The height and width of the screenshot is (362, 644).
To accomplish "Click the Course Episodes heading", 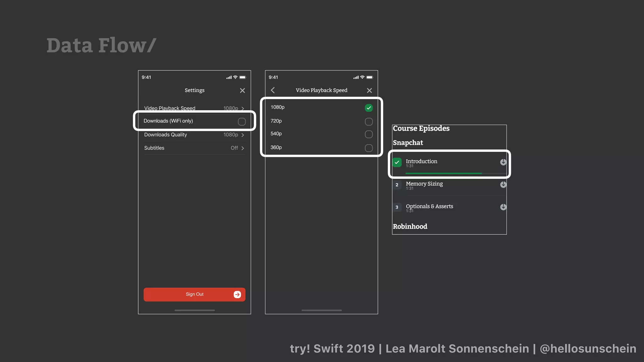I will 421,129.
